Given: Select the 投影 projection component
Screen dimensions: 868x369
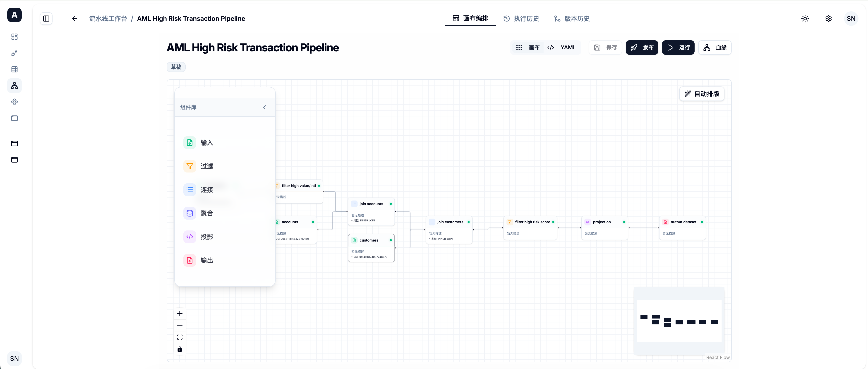Looking at the screenshot, I should [225, 237].
